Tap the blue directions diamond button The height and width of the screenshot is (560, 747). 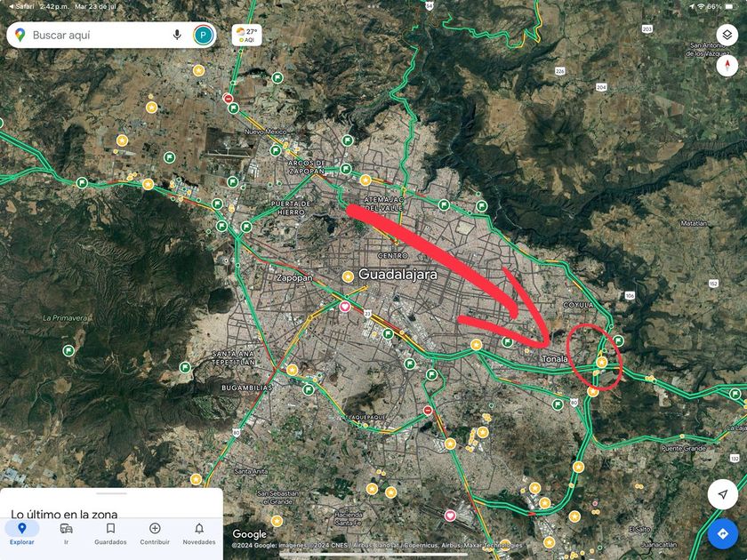coord(723,534)
